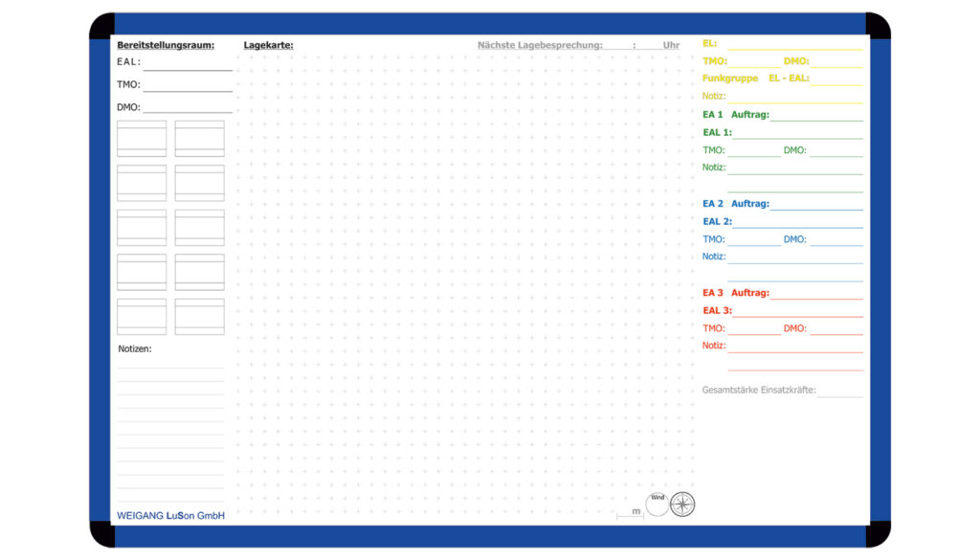The image size is (980, 560).
Task: Click the yellow EL field
Action: click(x=794, y=44)
